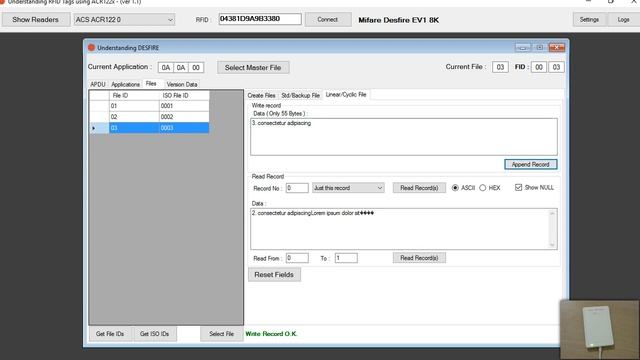Click Read Record(s) beside the To field

tap(419, 258)
